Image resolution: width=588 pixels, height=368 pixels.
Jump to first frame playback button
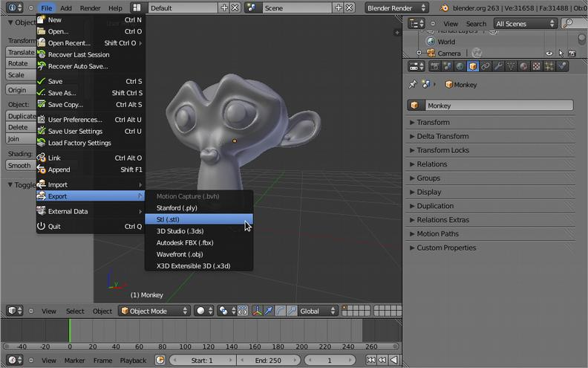pyautogui.click(x=370, y=360)
